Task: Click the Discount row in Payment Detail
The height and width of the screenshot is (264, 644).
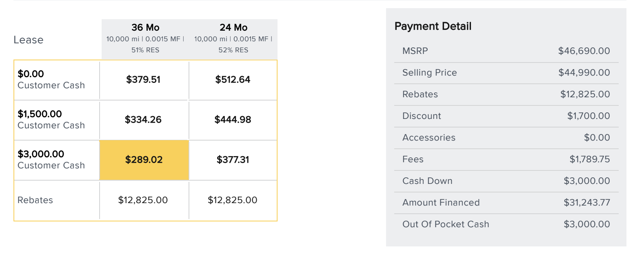Action: 506,116
